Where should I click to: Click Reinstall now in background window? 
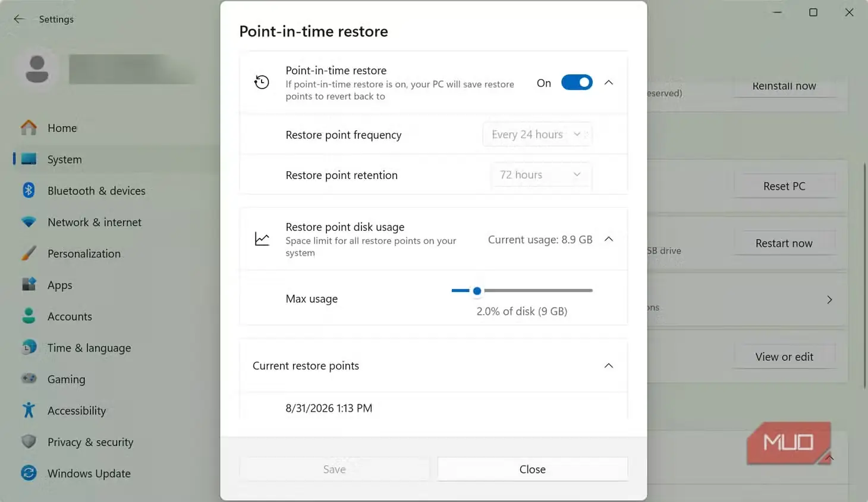click(784, 86)
